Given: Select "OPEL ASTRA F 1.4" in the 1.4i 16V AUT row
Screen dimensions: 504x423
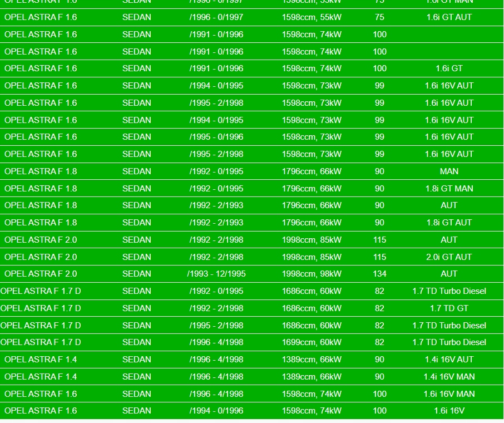Looking at the screenshot, I should [x=41, y=360].
